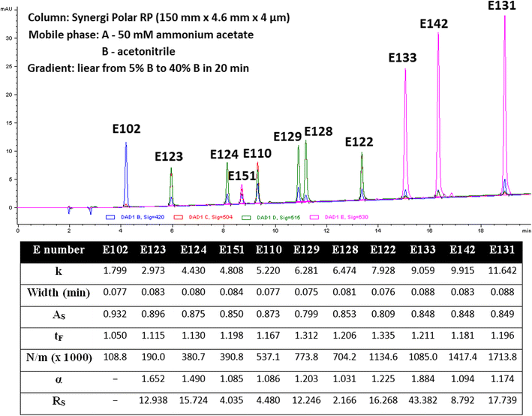This screenshot has height=416, width=532.
Task: Click the red DAD1 C legend swatch
Action: (x=179, y=217)
